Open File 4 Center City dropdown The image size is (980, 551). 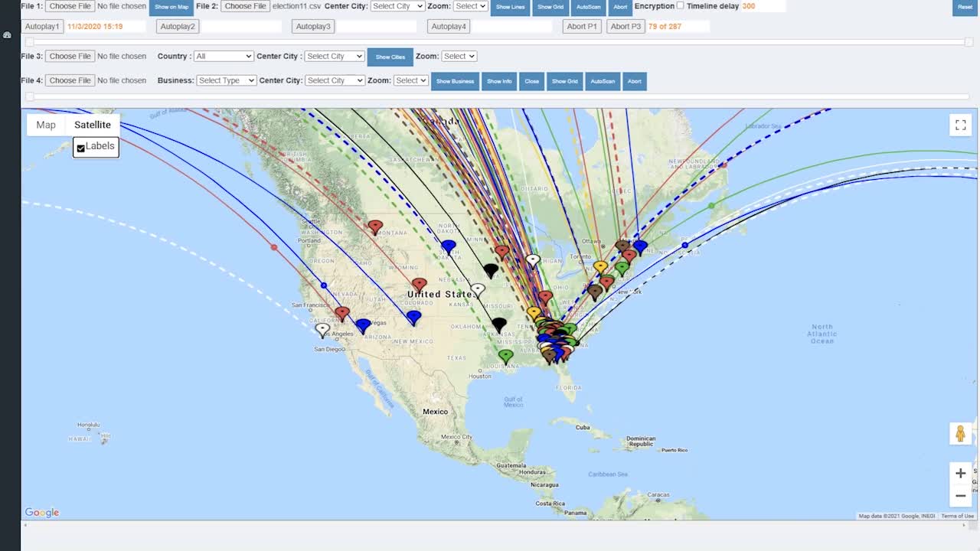335,80
